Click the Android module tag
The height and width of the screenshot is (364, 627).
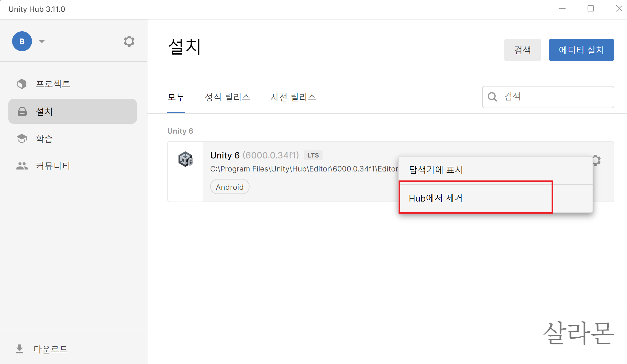[x=230, y=187]
